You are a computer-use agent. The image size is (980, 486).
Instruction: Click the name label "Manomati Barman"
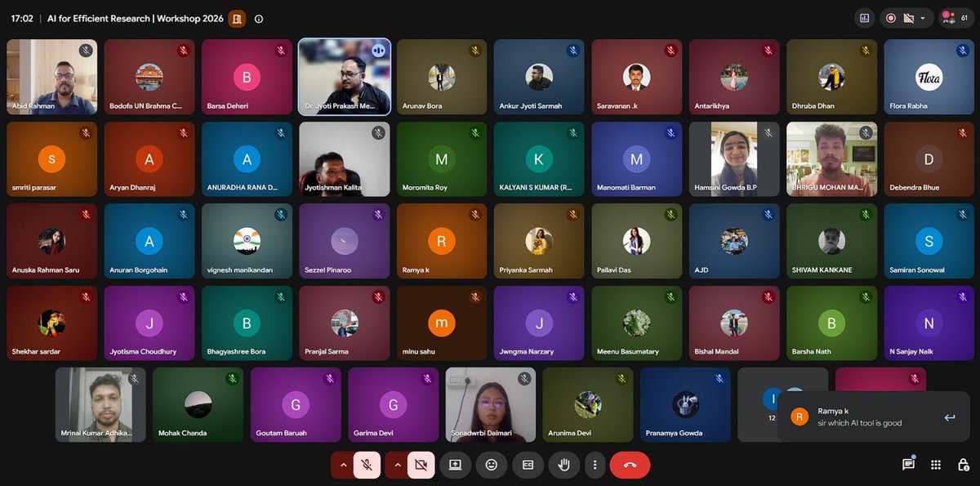[x=627, y=188]
